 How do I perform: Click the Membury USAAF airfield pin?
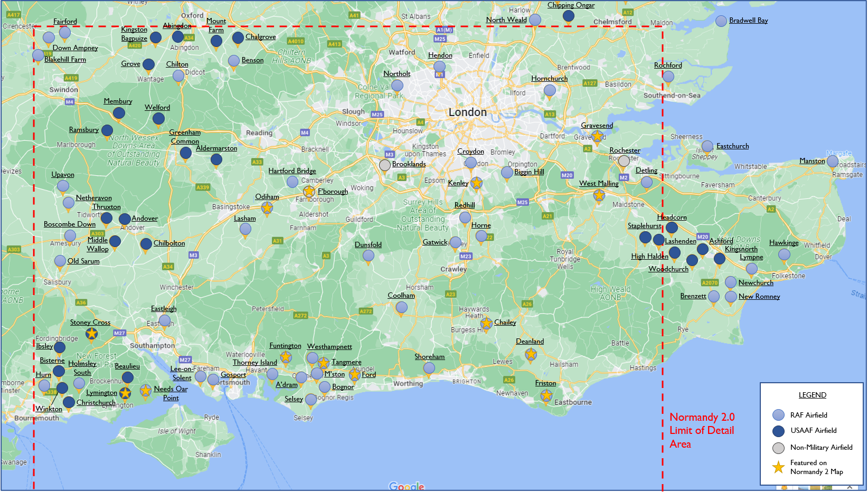(119, 113)
